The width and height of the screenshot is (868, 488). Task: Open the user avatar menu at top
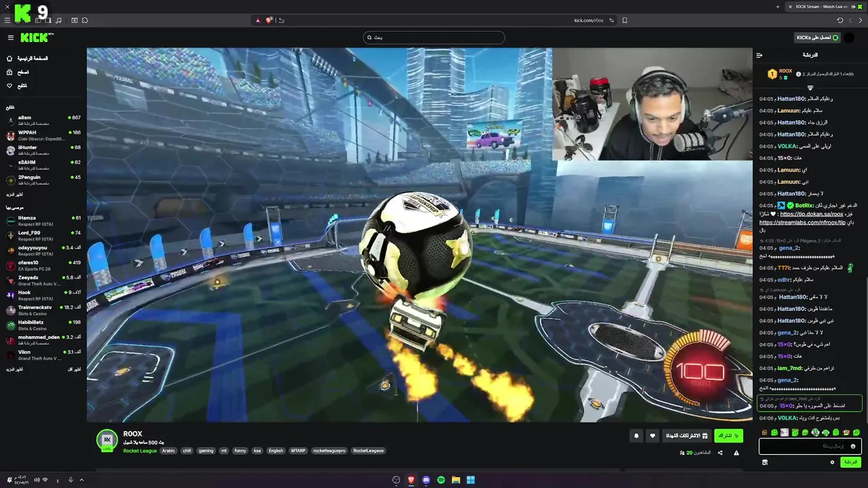click(850, 37)
